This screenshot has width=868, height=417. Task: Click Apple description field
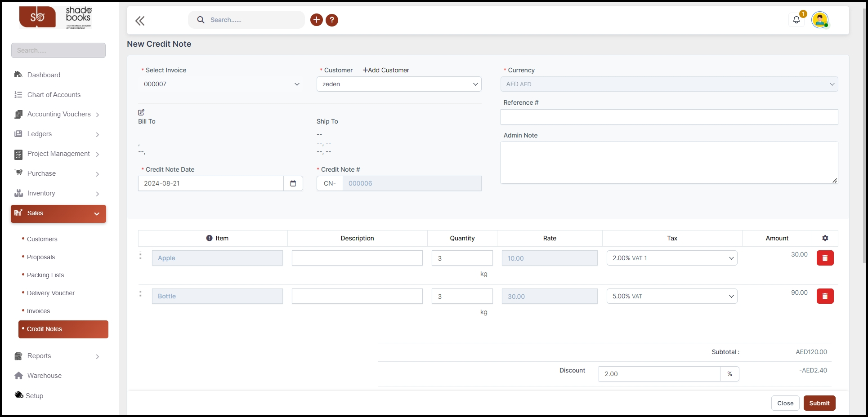(357, 258)
